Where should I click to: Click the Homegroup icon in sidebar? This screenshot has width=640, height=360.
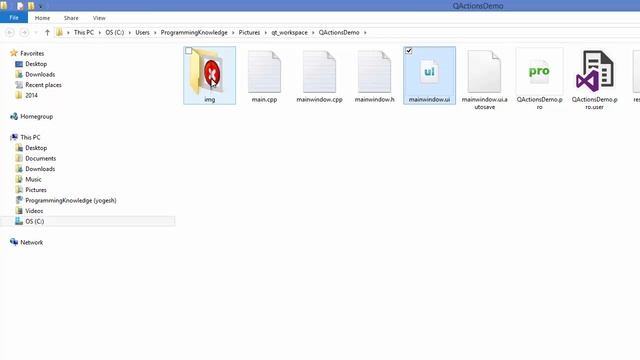click(x=14, y=116)
